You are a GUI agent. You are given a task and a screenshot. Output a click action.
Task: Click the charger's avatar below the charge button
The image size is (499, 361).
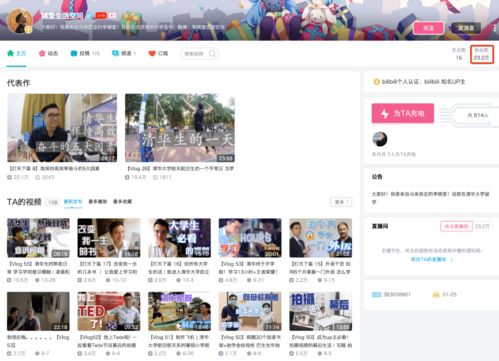379,139
